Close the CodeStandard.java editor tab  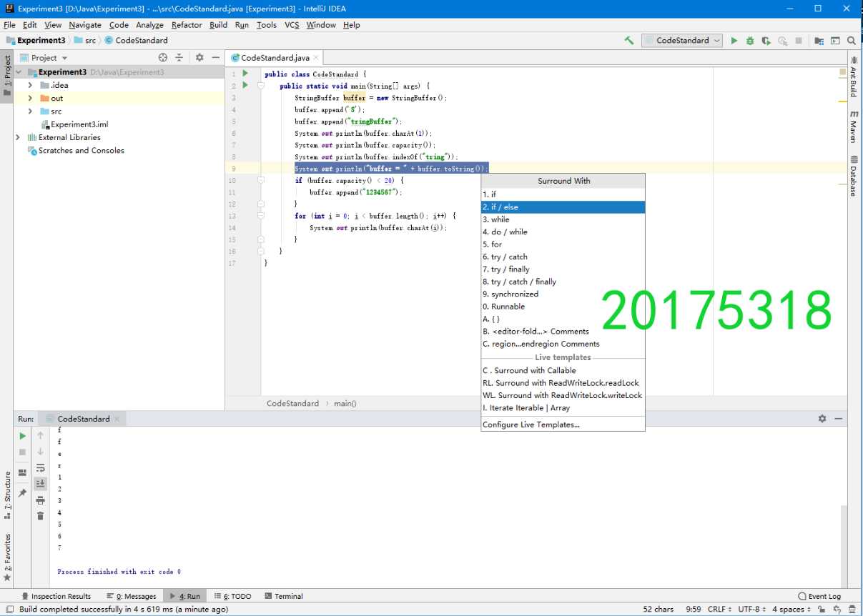click(x=315, y=58)
